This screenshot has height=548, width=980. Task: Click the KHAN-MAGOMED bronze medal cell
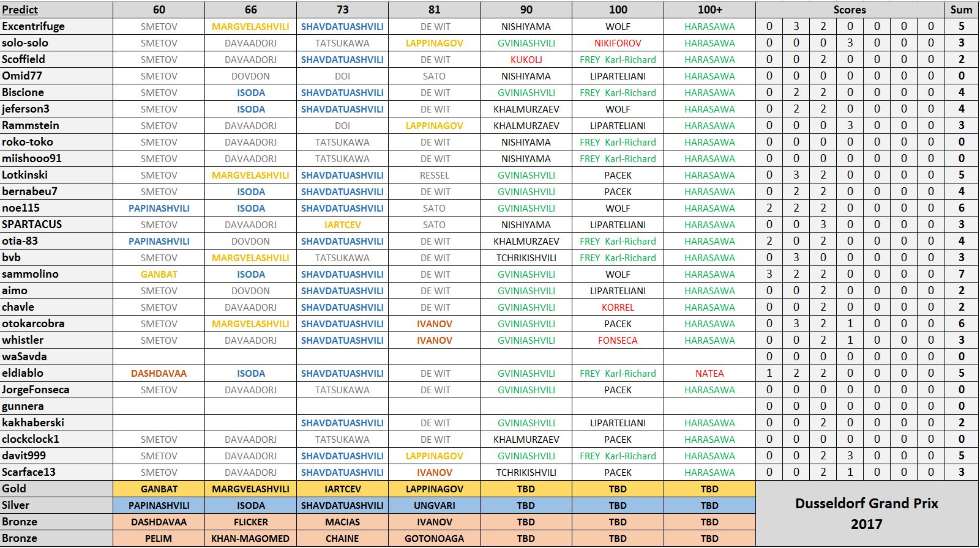click(251, 538)
